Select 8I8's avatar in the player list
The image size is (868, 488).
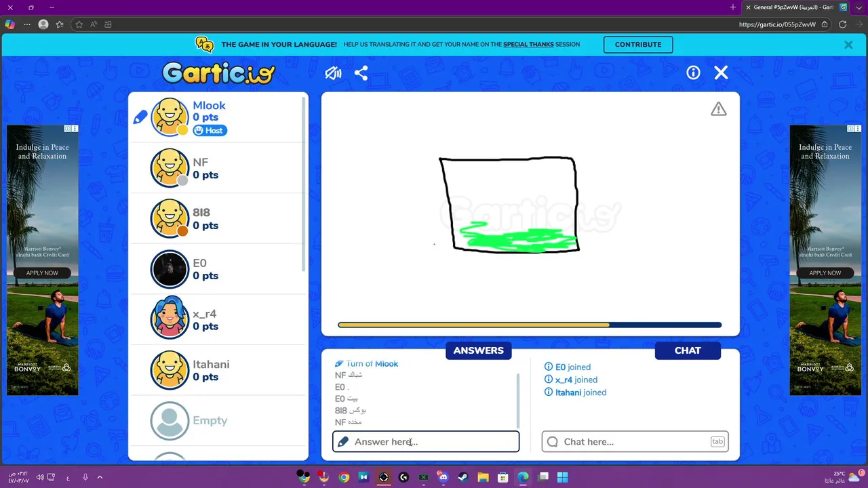point(170,218)
